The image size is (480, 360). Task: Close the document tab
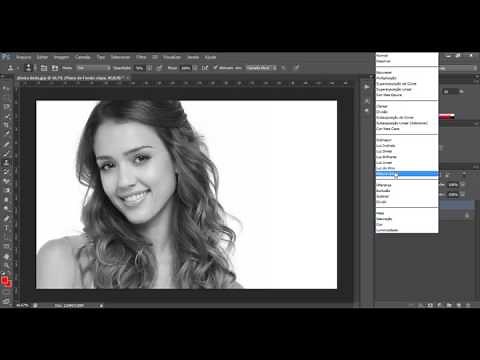(128, 78)
